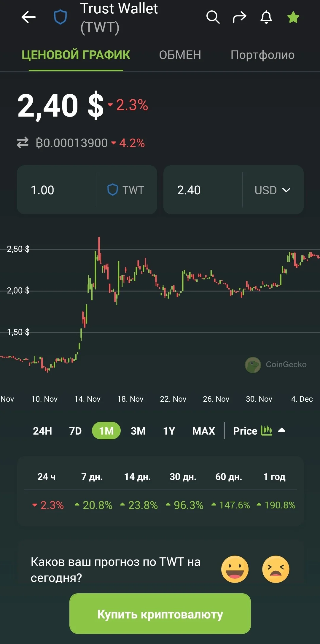The height and width of the screenshot is (644, 320).
Task: Click the 2,50 $ axis label
Action: coord(18,249)
